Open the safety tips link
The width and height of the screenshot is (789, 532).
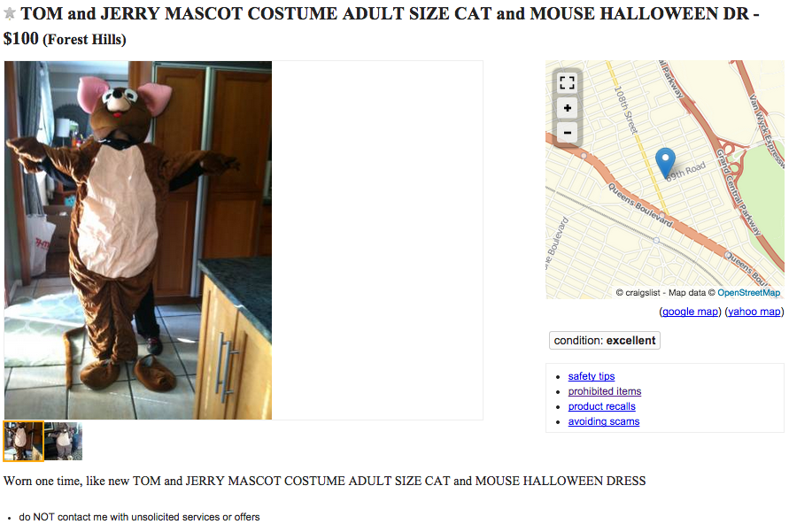click(x=592, y=376)
